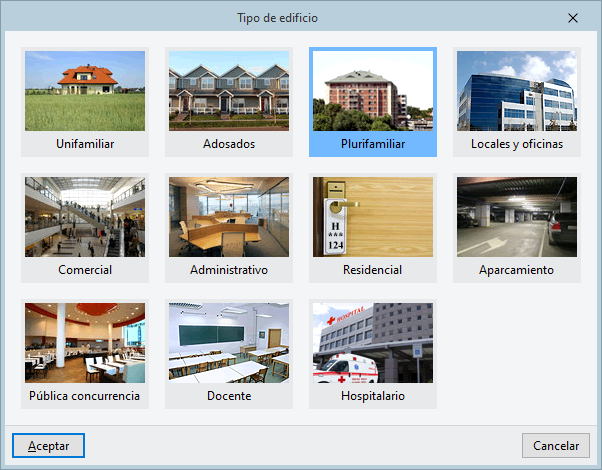Select the Comercial shopping mall tile
602x470 pixels.
pyautogui.click(x=85, y=228)
